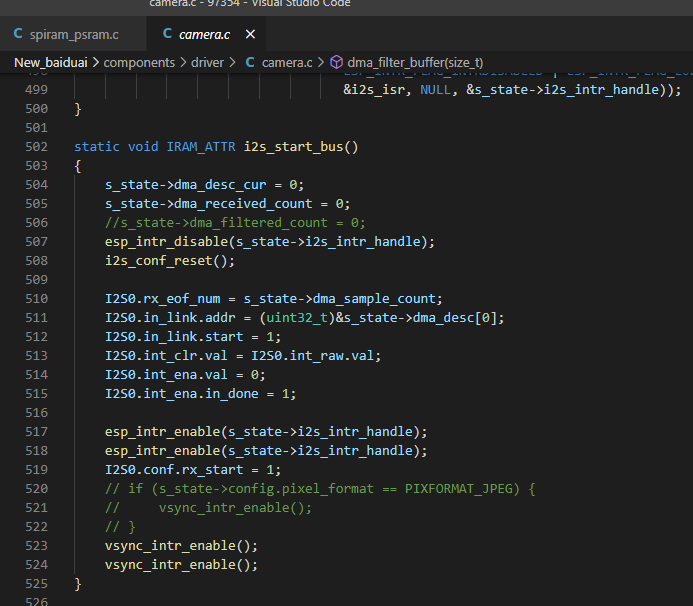Viewport: 693px width, 606px height.
Task: Click line number 525 in the gutter
Action: pos(36,584)
